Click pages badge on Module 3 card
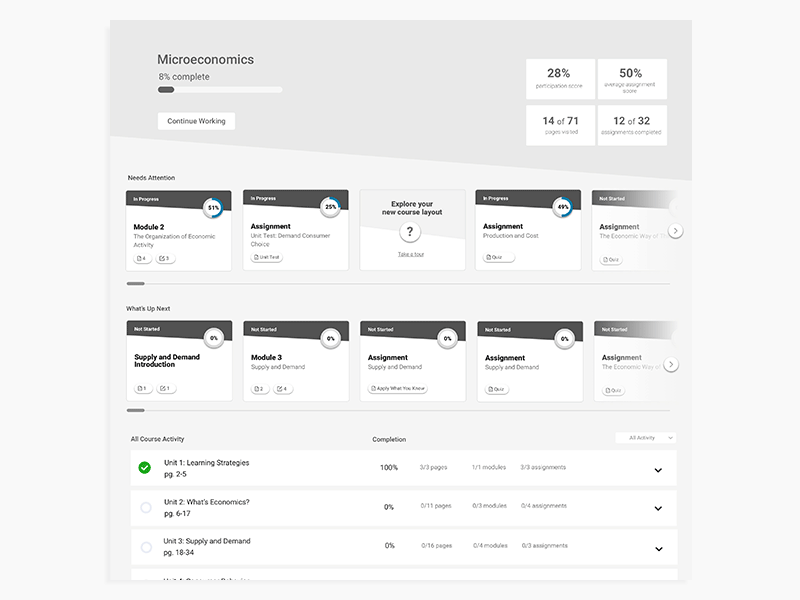 (x=260, y=389)
